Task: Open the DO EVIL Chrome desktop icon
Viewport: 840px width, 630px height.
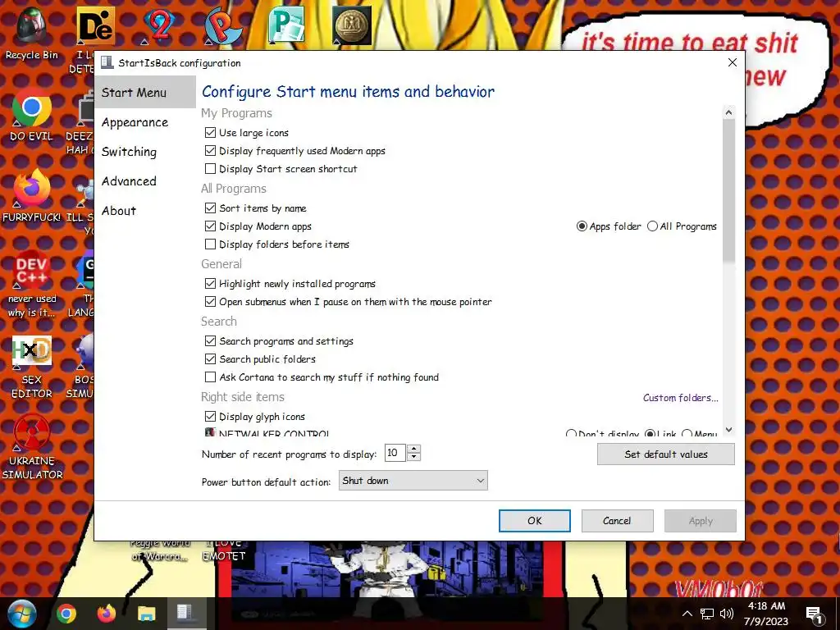Action: click(32, 114)
